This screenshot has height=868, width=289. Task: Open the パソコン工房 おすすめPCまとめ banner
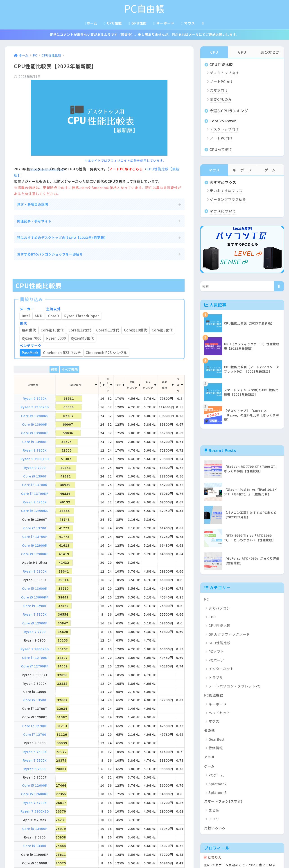(242, 249)
